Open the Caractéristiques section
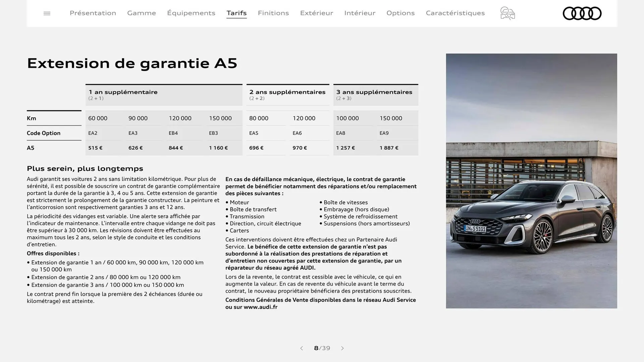The width and height of the screenshot is (644, 362). click(x=455, y=13)
